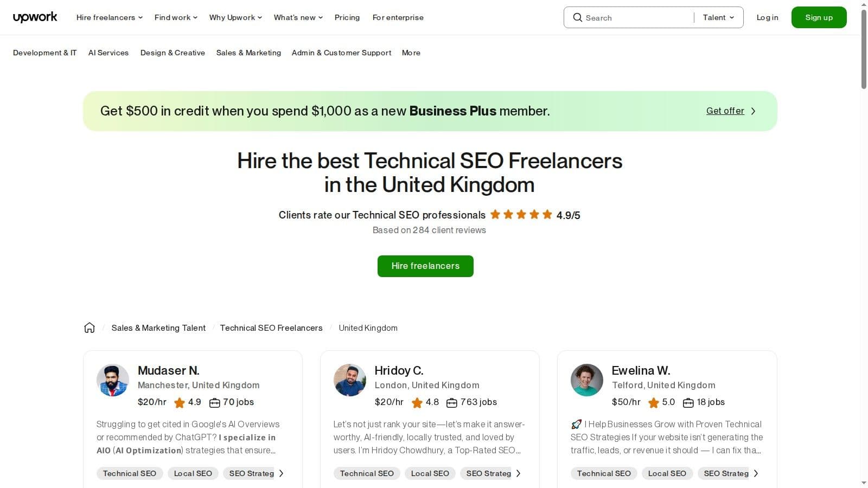The width and height of the screenshot is (868, 488).
Task: Click the star icon beside Ewelina's 5.0 rating
Action: click(654, 402)
